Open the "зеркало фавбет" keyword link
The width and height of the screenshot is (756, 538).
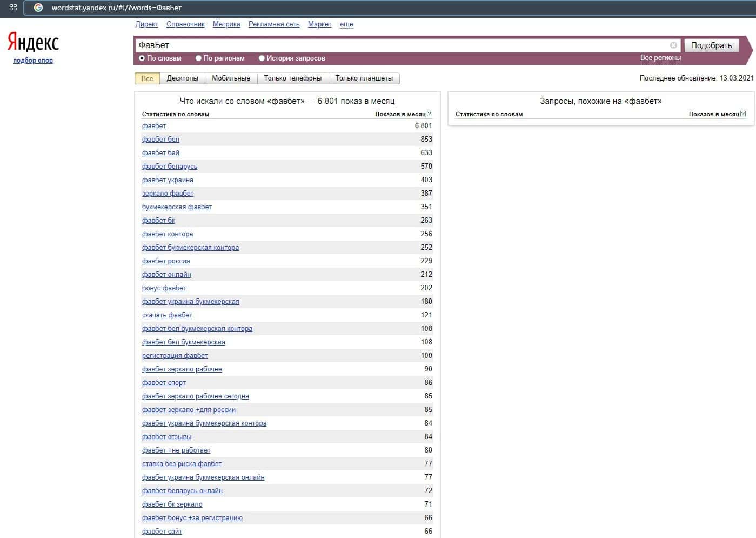[168, 194]
